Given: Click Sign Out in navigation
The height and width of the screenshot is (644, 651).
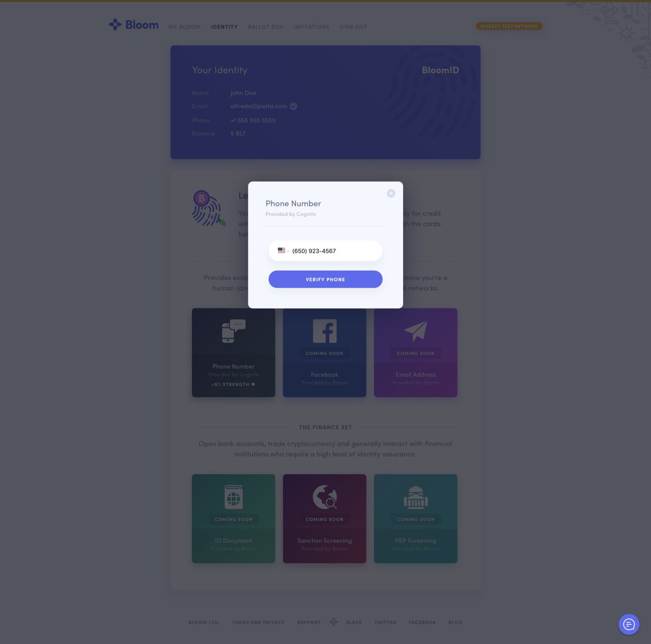Looking at the screenshot, I should [x=353, y=27].
